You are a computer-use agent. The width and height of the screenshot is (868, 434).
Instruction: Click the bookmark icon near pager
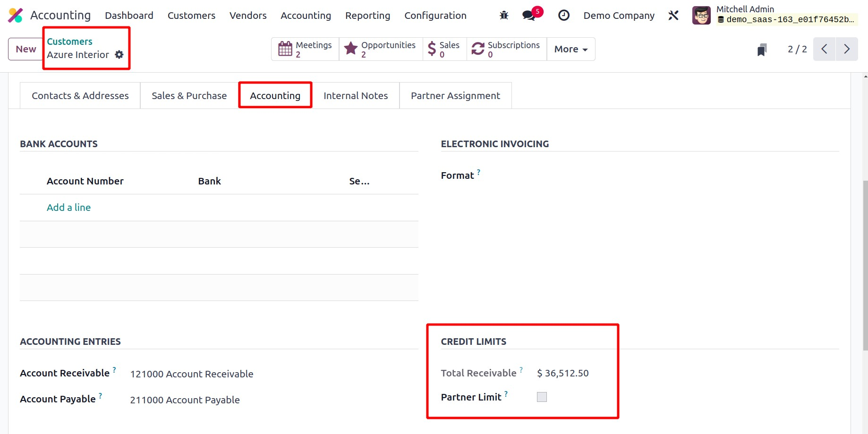tap(762, 50)
